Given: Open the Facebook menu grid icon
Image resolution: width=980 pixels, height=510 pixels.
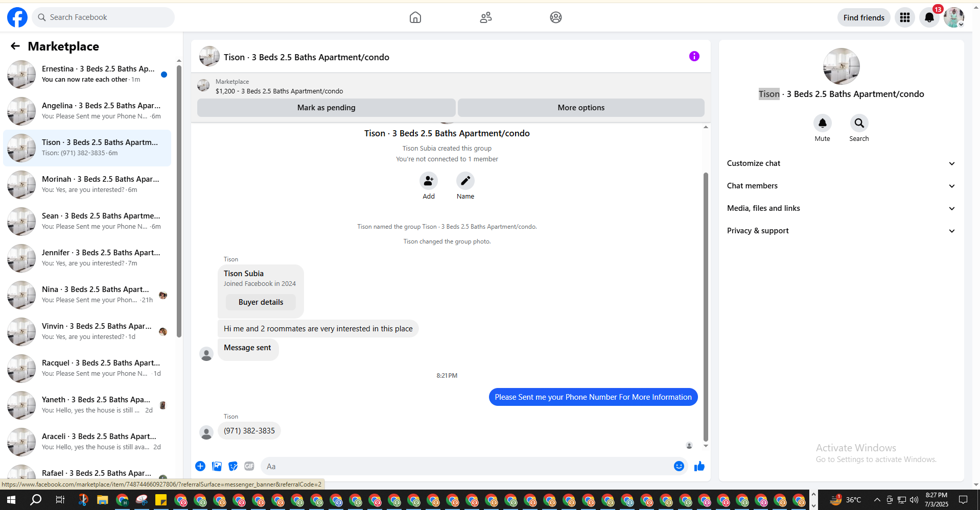Looking at the screenshot, I should coord(905,17).
